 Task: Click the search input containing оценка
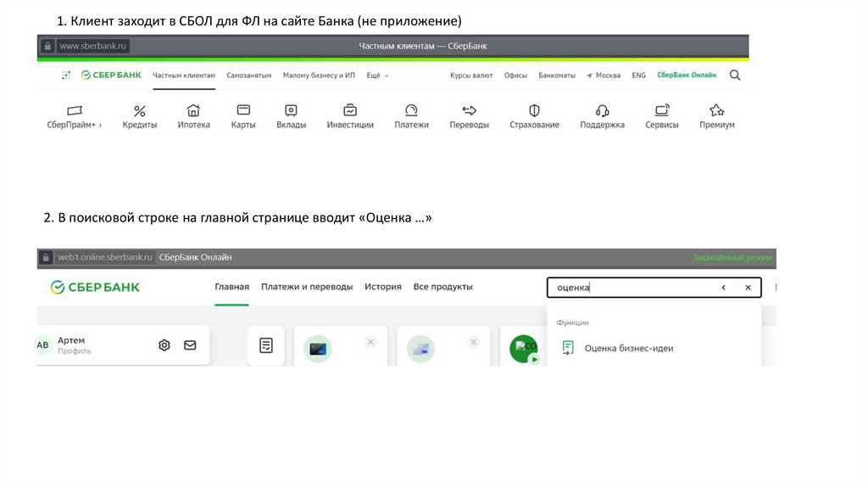tap(627, 288)
